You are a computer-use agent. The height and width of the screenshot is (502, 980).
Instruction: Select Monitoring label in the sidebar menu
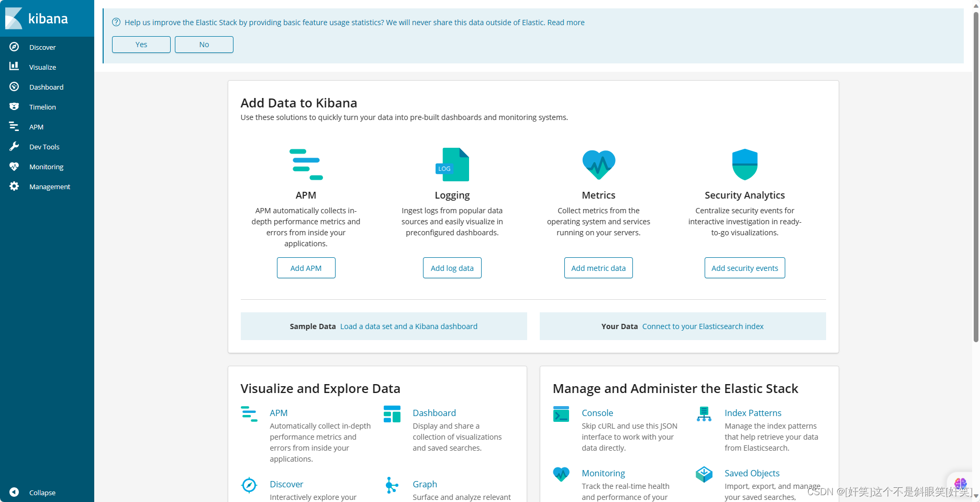47,167
